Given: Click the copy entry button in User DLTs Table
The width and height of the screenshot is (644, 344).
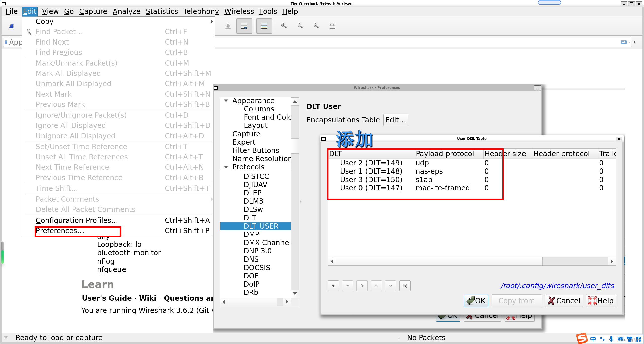Looking at the screenshot, I should coord(362,286).
